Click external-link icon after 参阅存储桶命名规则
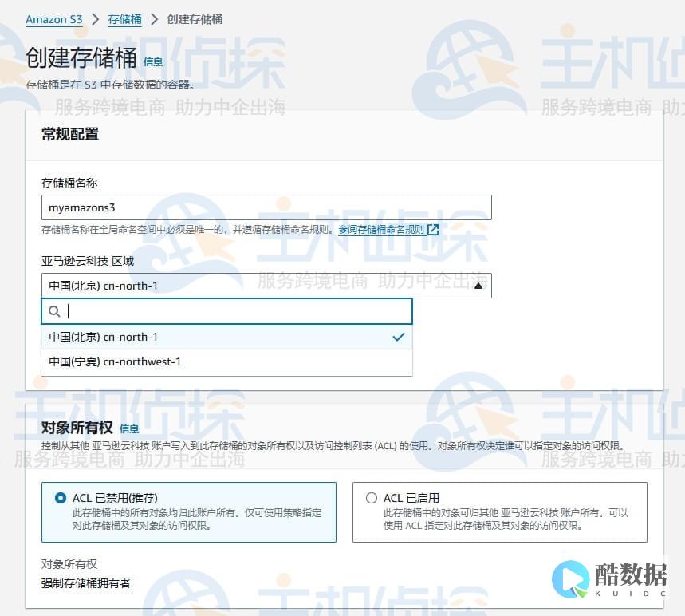The image size is (685, 616). (433, 230)
